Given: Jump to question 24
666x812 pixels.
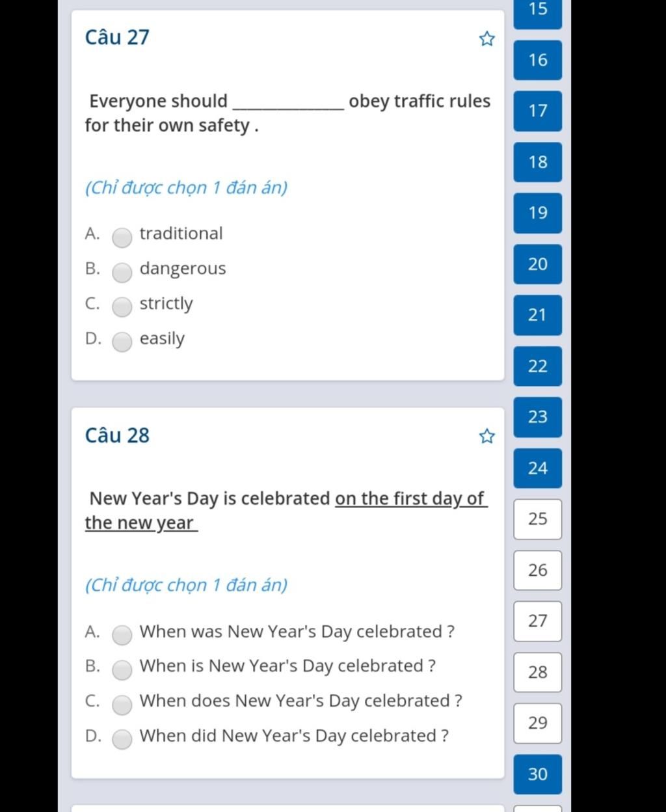Looking at the screenshot, I should pos(538,468).
